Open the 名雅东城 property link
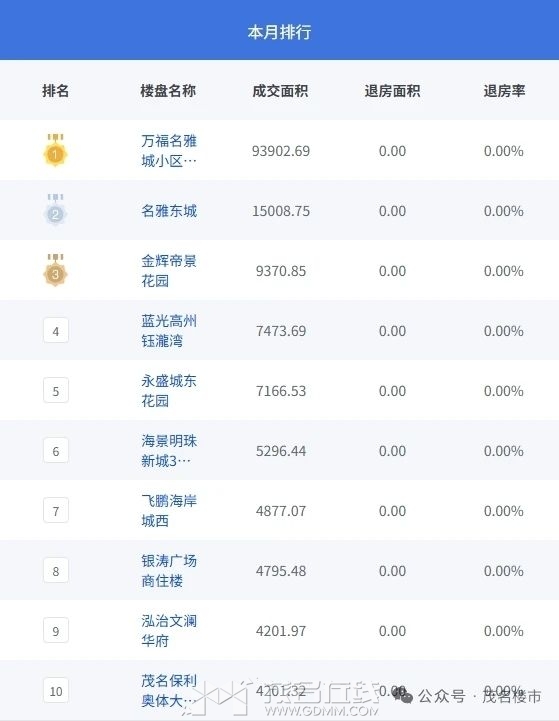Viewport: 559px width, 721px height. click(x=169, y=211)
